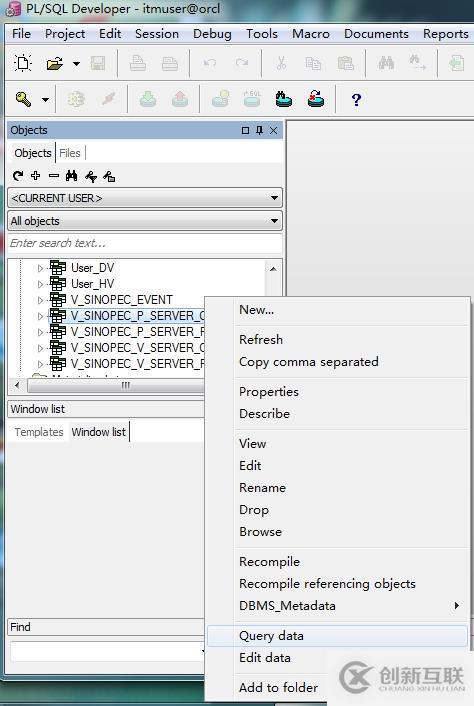
Task: Pin the Objects panel
Action: point(259,130)
